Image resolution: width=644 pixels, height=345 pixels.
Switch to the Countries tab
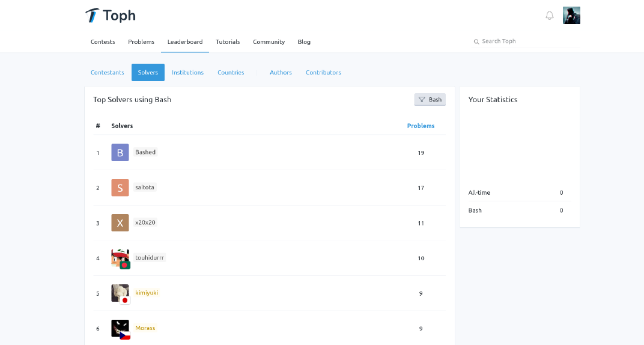231,73
